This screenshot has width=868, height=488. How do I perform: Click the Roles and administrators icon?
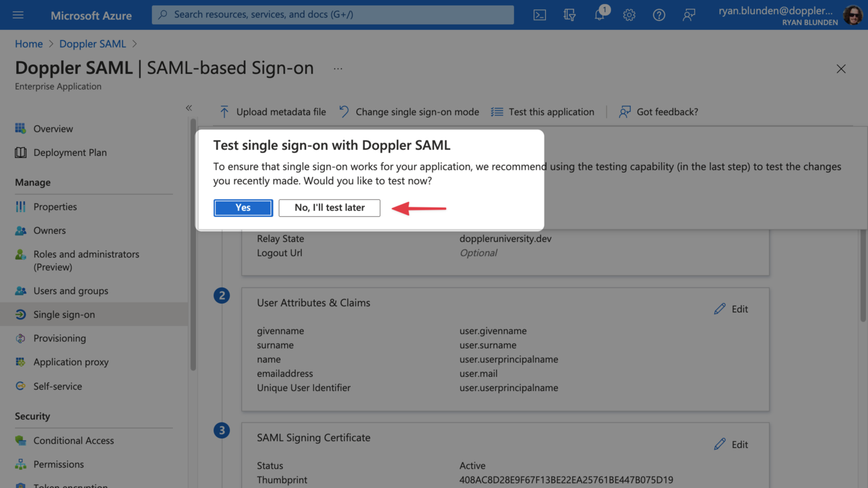click(x=20, y=254)
